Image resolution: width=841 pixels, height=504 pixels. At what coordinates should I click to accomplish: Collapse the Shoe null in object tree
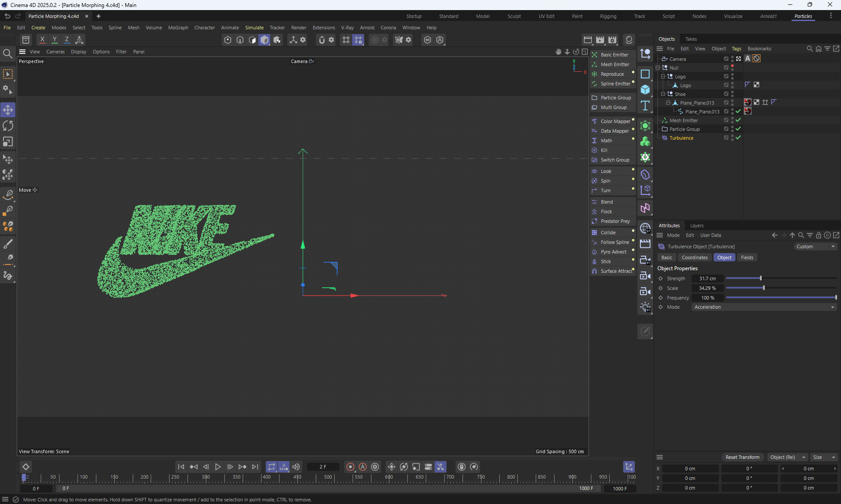point(663,94)
